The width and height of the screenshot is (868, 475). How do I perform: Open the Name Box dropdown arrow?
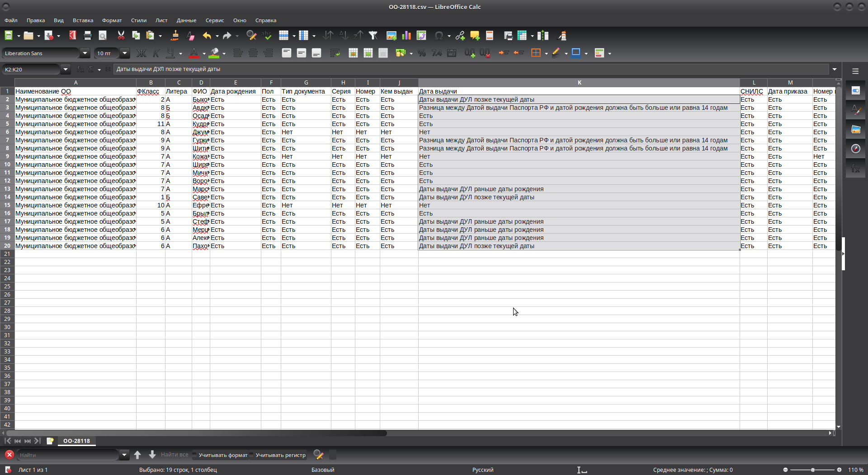pos(66,69)
